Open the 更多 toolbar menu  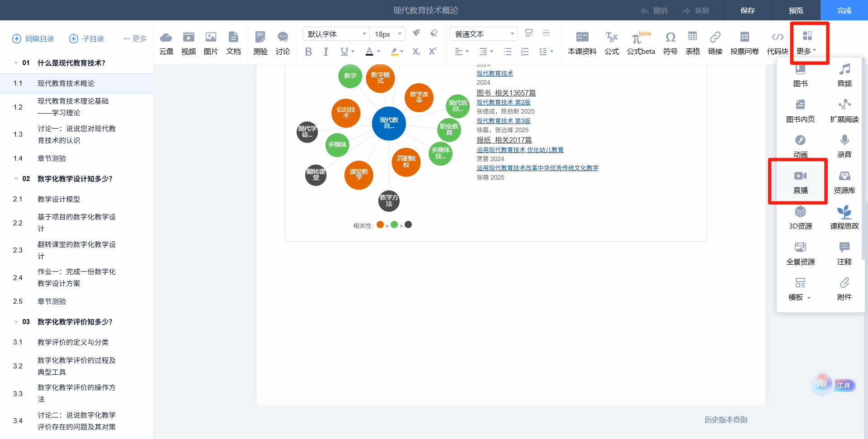pos(807,43)
